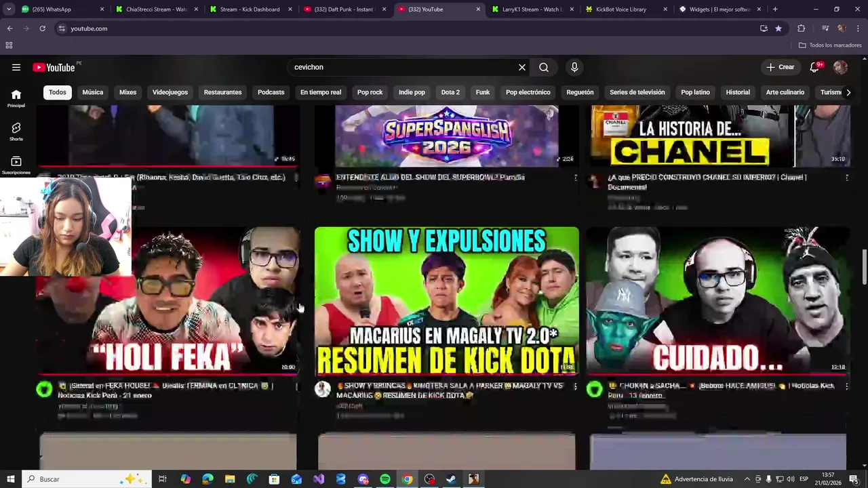Viewport: 868px width, 488px height.
Task: Open more options for the FEKA HOUSE video
Action: click(296, 386)
